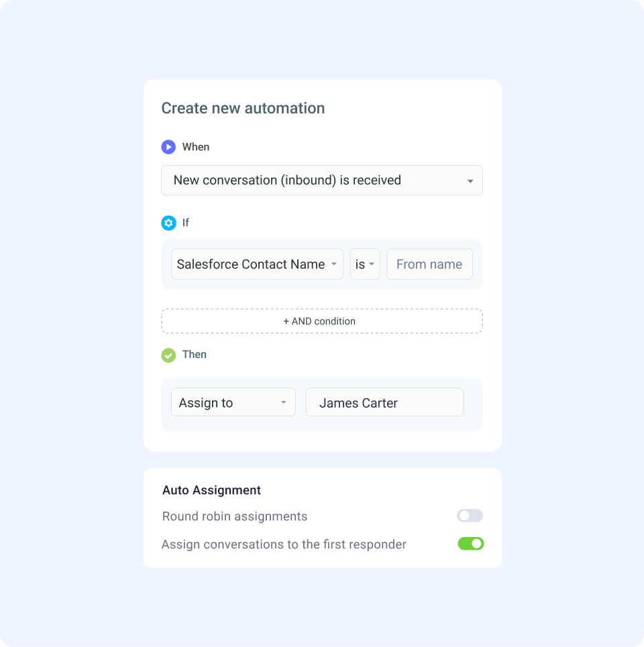Open the 'New conversation (inbound) is received' dropdown
The width and height of the screenshot is (644, 647).
(321, 180)
